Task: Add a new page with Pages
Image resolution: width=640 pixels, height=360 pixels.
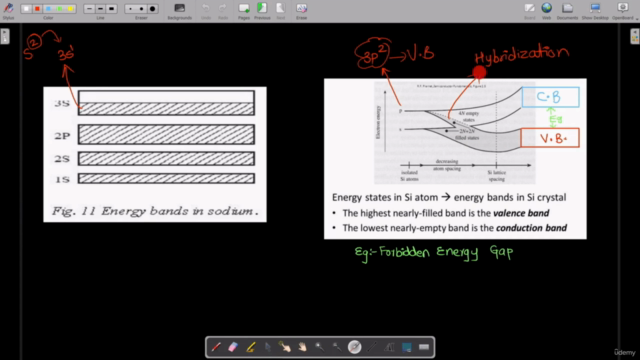Action: pos(244,10)
